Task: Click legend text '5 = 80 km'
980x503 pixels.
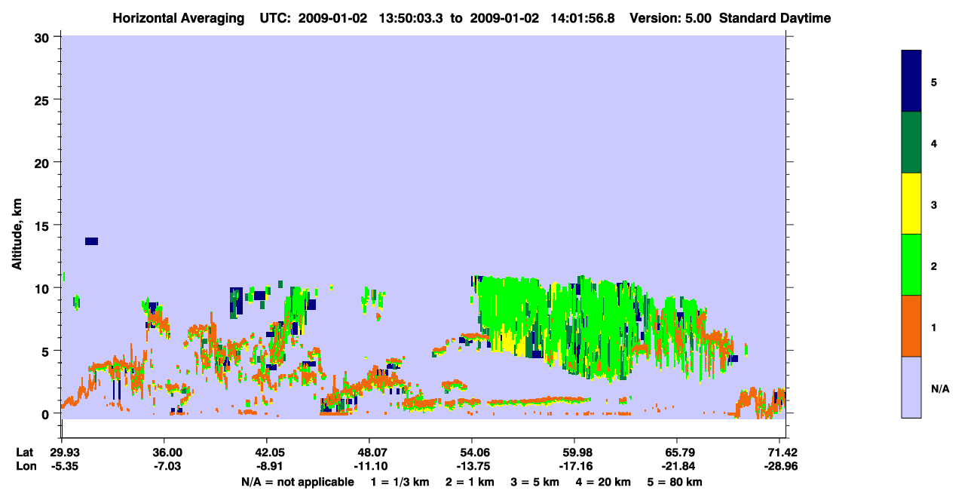Action: coord(675,482)
